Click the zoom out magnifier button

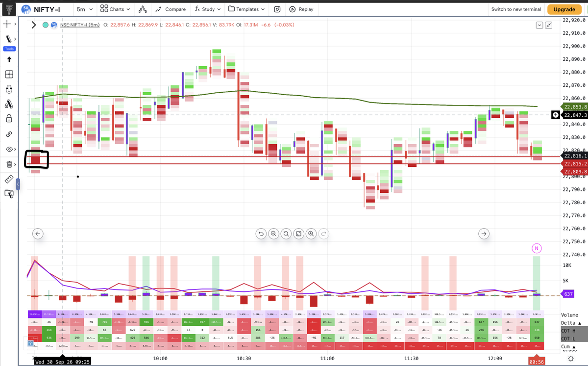coord(273,234)
